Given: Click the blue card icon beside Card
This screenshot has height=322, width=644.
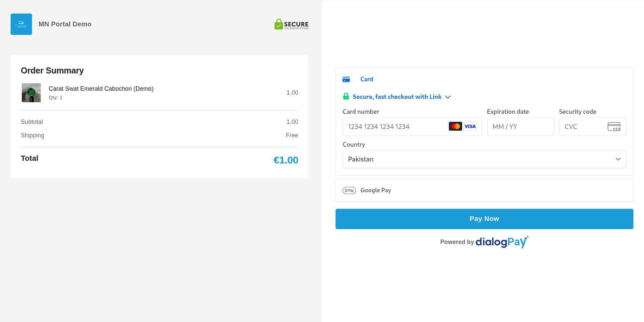Looking at the screenshot, I should 346,79.
